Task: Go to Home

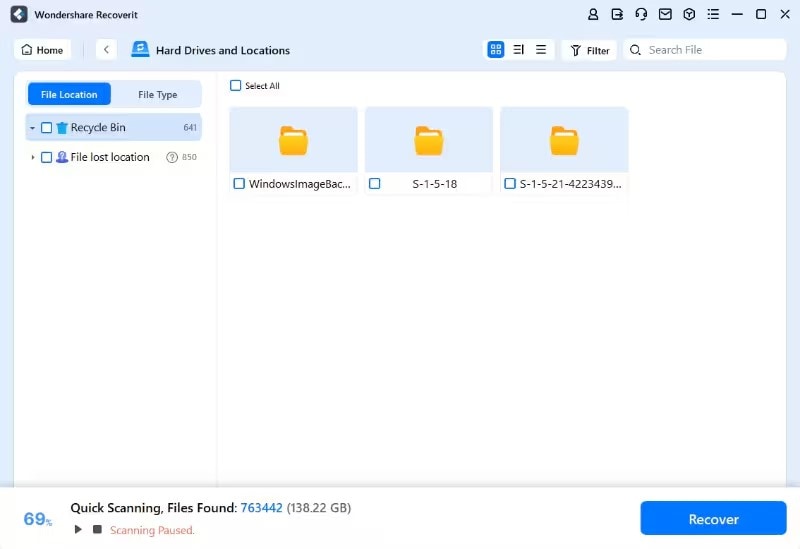Action: pos(42,50)
